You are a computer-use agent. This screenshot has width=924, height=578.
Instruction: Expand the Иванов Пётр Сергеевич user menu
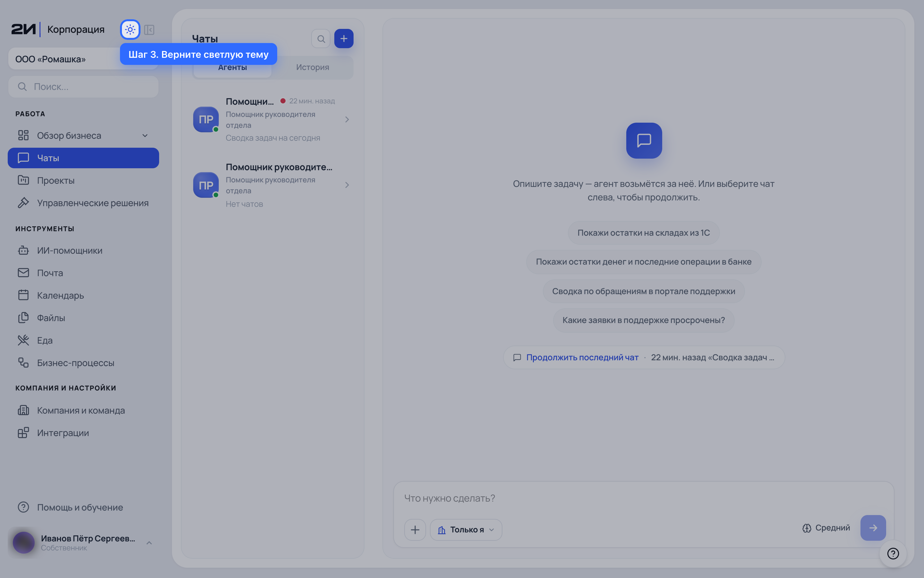pyautogui.click(x=149, y=543)
